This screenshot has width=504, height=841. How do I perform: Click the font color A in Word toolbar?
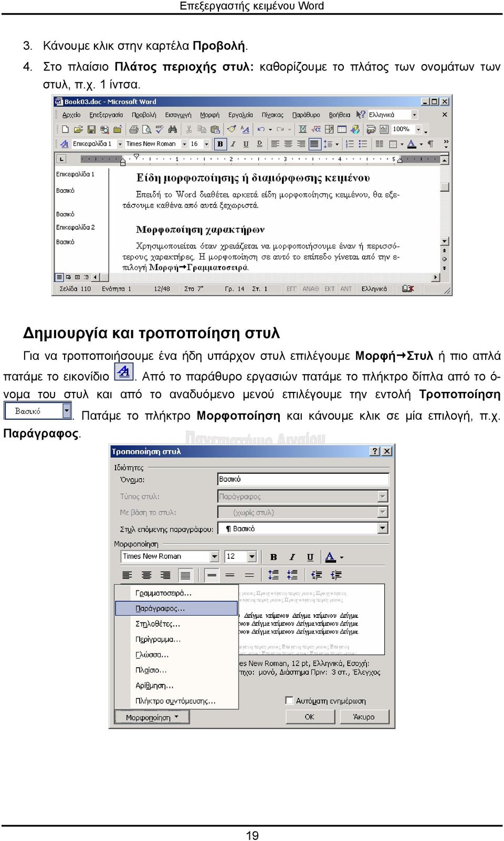tap(412, 144)
